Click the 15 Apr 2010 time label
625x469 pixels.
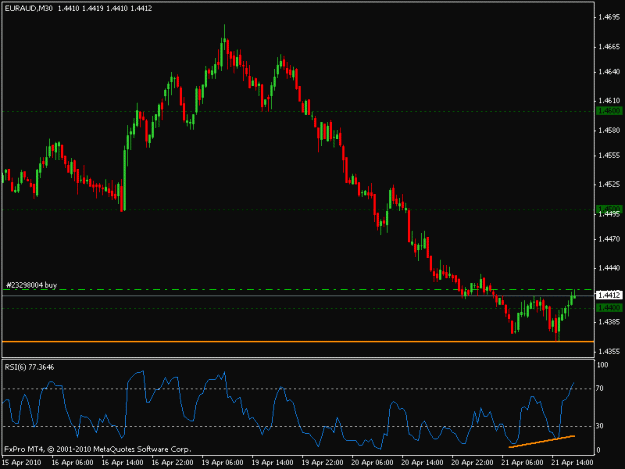[x=22, y=462]
